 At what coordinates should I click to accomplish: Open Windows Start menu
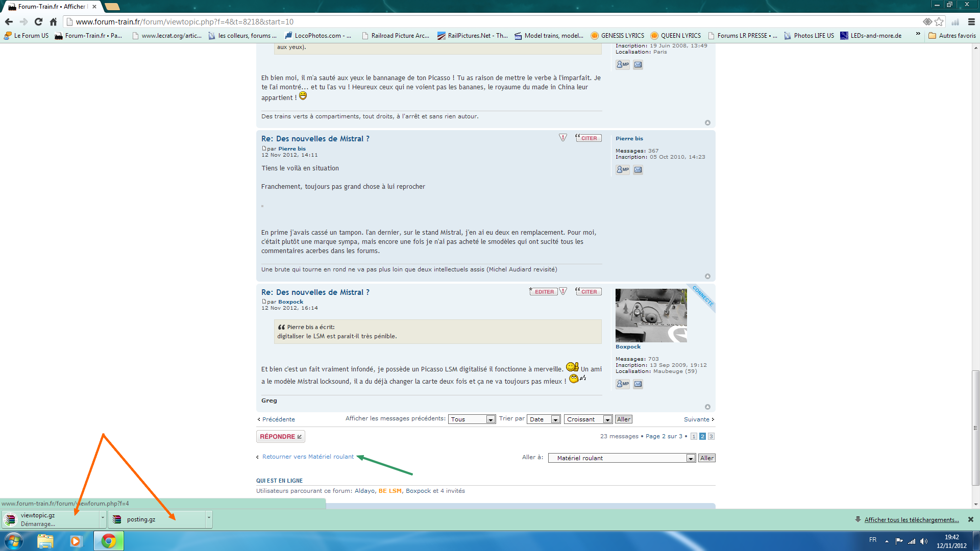[x=14, y=541]
